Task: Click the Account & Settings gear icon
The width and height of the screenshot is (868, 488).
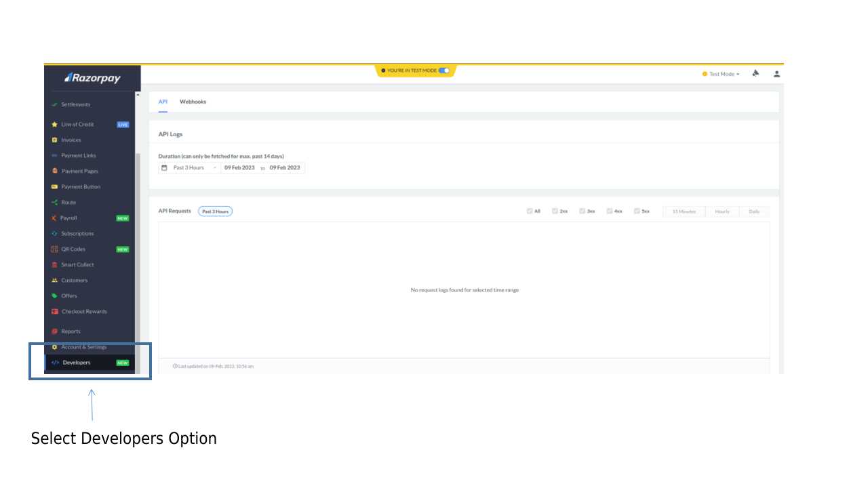Action: [x=54, y=346]
